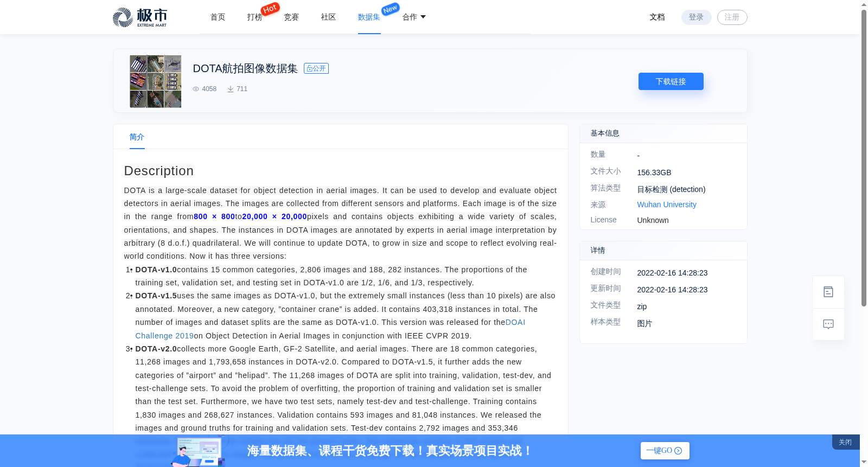Click the 目标检测 (detection) value
This screenshot has width=868, height=467.
coord(671,189)
